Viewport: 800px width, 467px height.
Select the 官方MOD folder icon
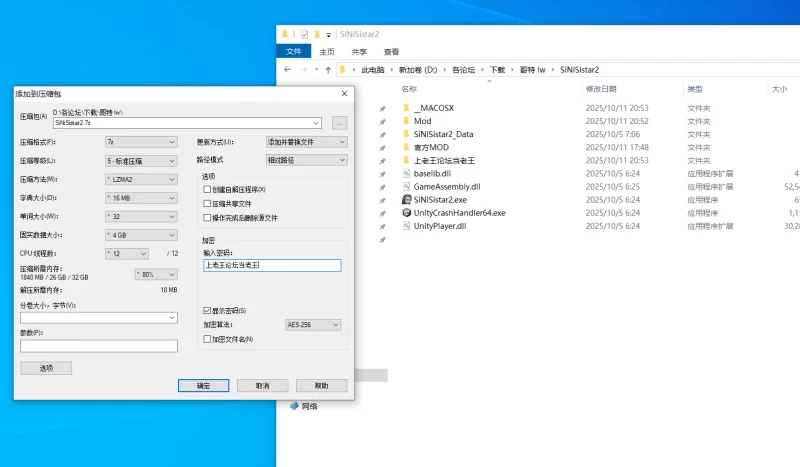pyautogui.click(x=406, y=147)
